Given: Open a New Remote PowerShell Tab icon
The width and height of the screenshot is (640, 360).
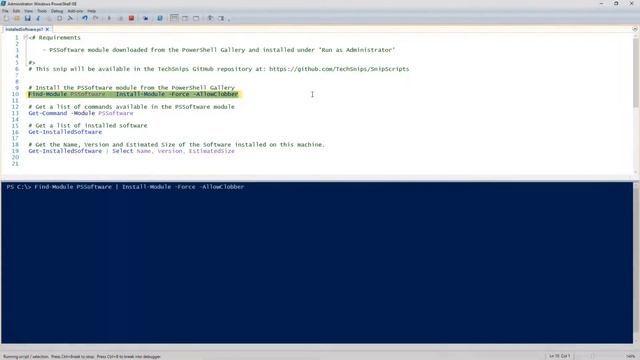Looking at the screenshot, I should pos(146,18).
